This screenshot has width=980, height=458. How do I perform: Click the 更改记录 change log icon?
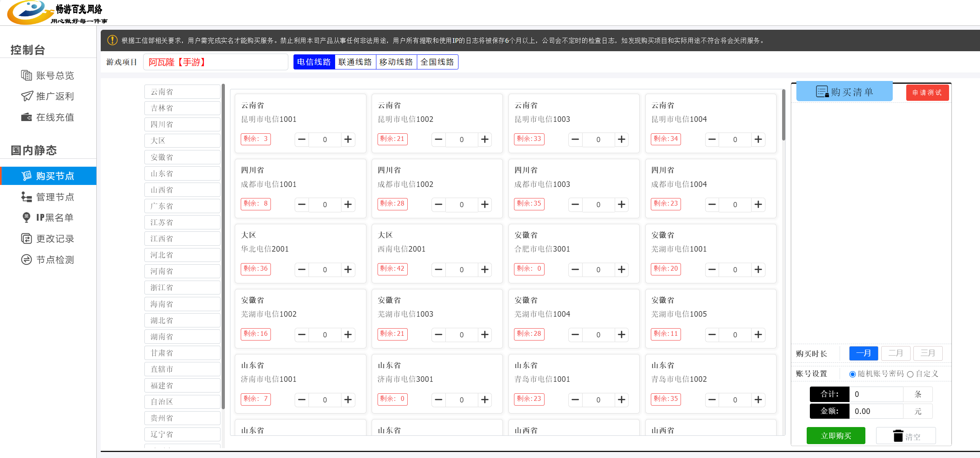[26, 239]
